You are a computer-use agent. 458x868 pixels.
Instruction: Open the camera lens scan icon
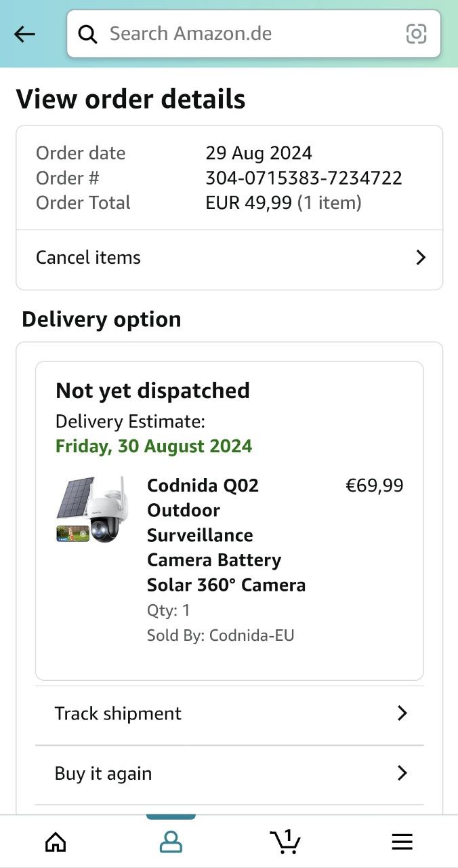[416, 34]
